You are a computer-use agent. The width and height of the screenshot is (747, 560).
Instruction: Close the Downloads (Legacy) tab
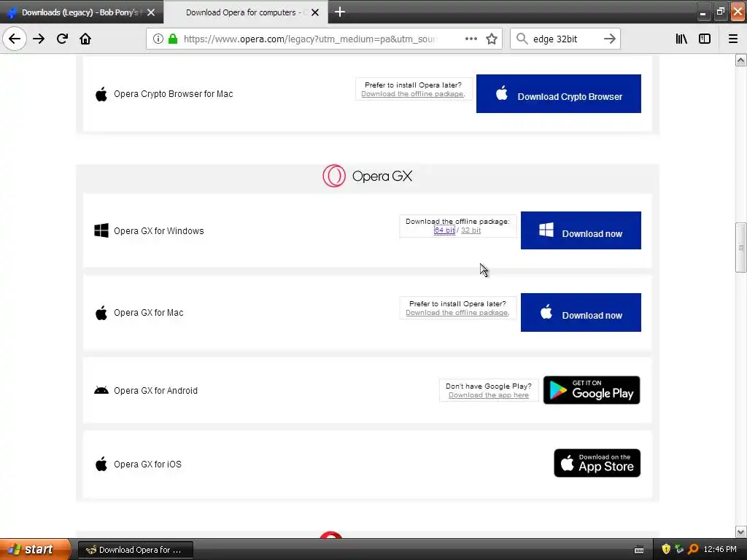tap(151, 12)
